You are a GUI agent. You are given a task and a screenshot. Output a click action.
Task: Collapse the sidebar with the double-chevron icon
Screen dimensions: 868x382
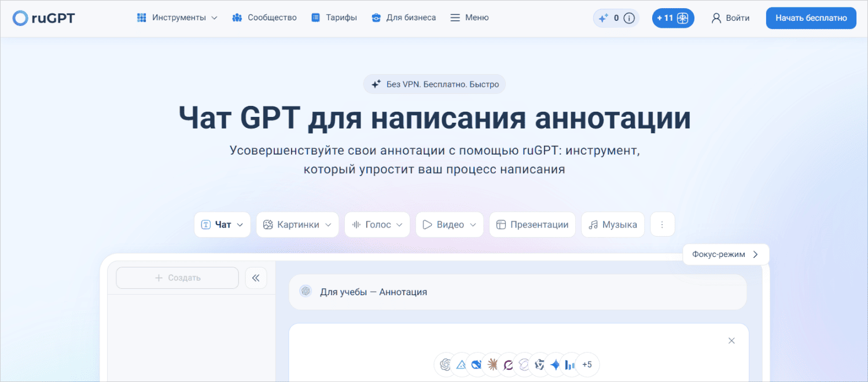tap(256, 278)
